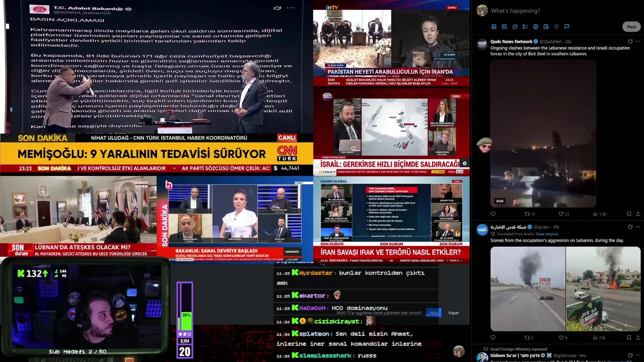This screenshot has height=362, width=644.
Task: Add media via the image icon in composer
Action: click(x=494, y=27)
